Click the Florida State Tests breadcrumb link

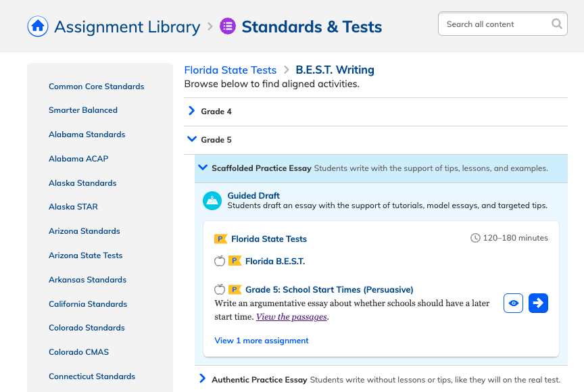point(230,70)
